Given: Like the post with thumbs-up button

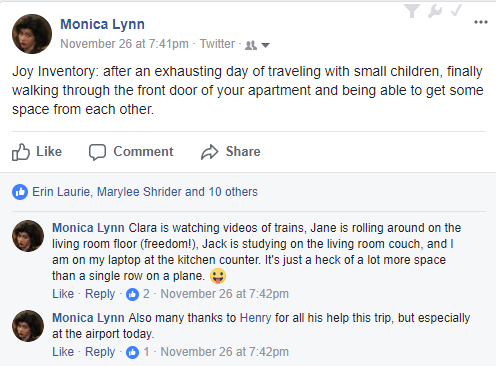Looking at the screenshot, I should (x=37, y=152).
